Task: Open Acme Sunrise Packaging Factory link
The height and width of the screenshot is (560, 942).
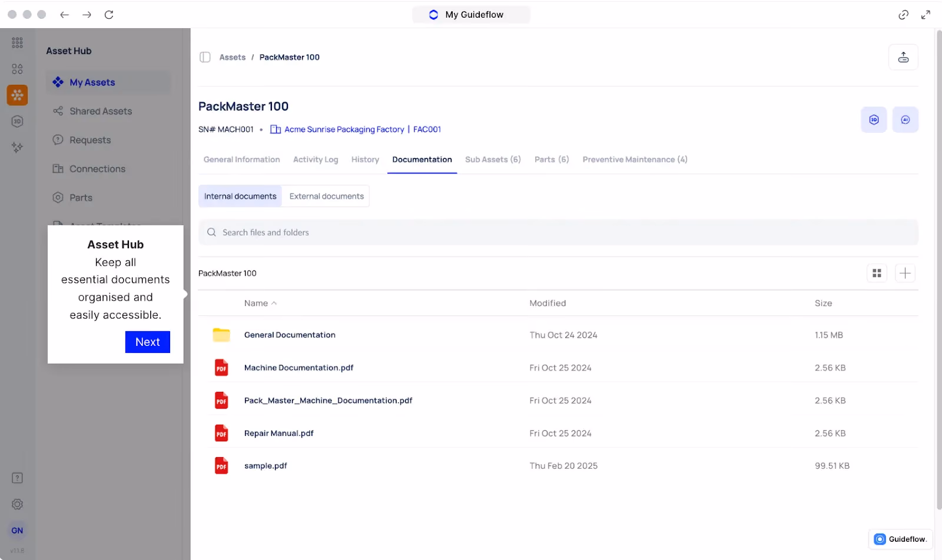Action: coord(344,129)
